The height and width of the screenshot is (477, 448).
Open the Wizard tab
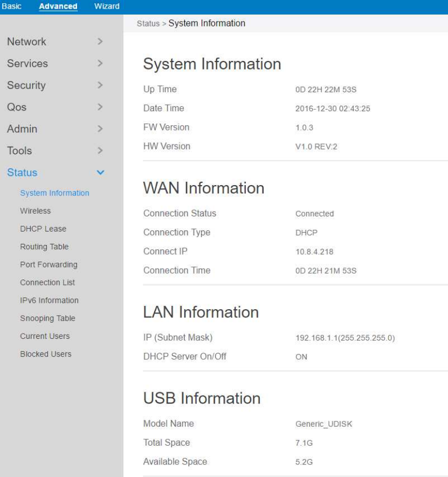[107, 6]
